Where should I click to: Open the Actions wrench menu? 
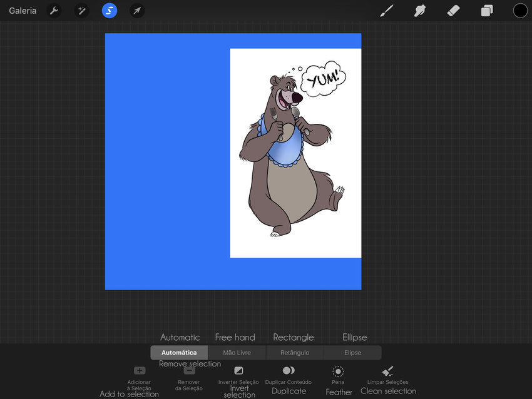(54, 11)
